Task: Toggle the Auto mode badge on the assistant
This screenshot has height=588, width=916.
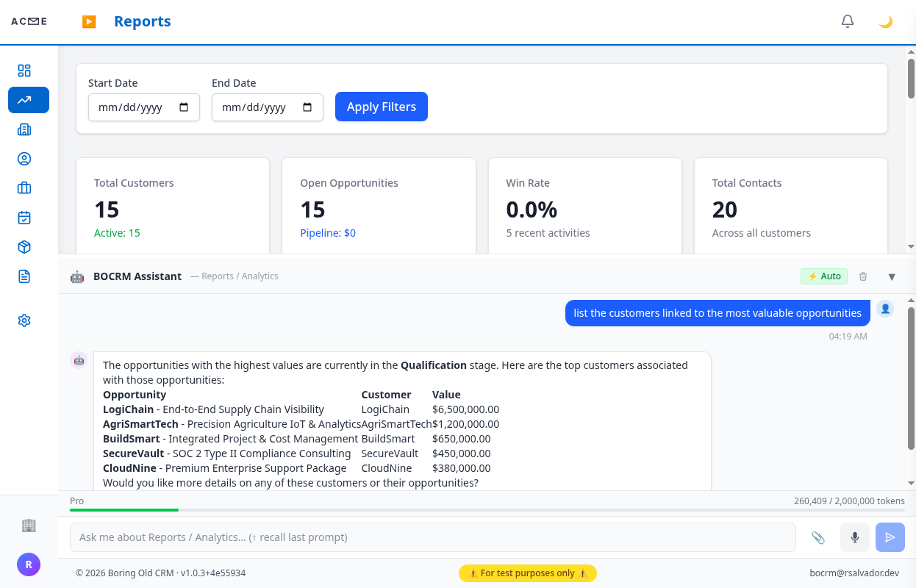Action: click(x=823, y=276)
